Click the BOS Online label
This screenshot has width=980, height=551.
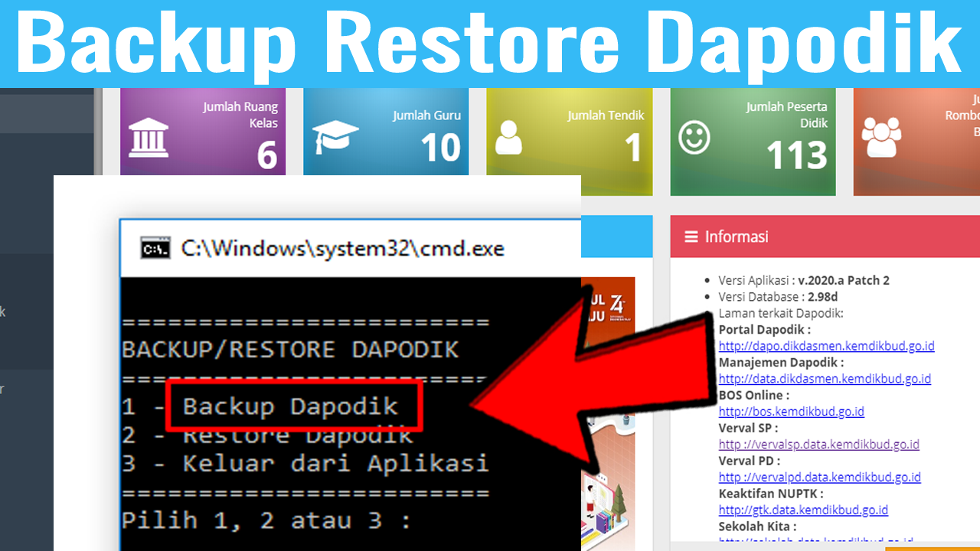point(754,396)
